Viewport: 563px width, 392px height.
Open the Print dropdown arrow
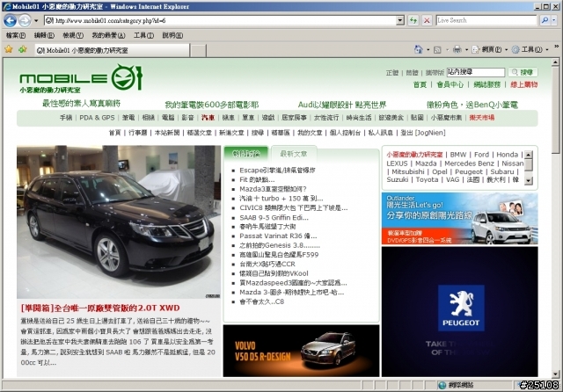(x=466, y=49)
